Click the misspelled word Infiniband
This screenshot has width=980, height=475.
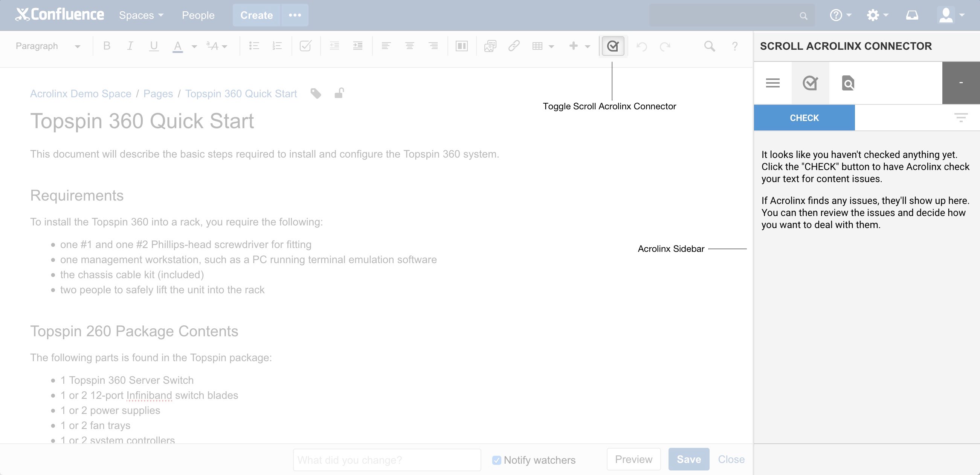[x=149, y=395]
